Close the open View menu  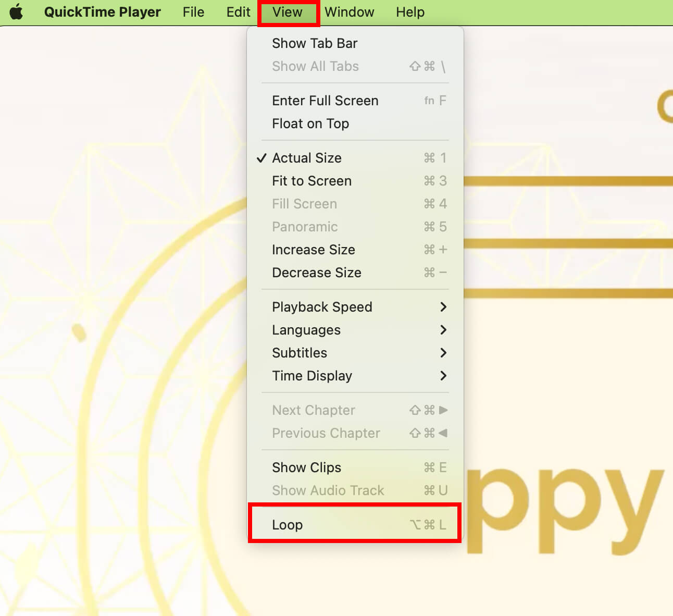click(x=288, y=12)
